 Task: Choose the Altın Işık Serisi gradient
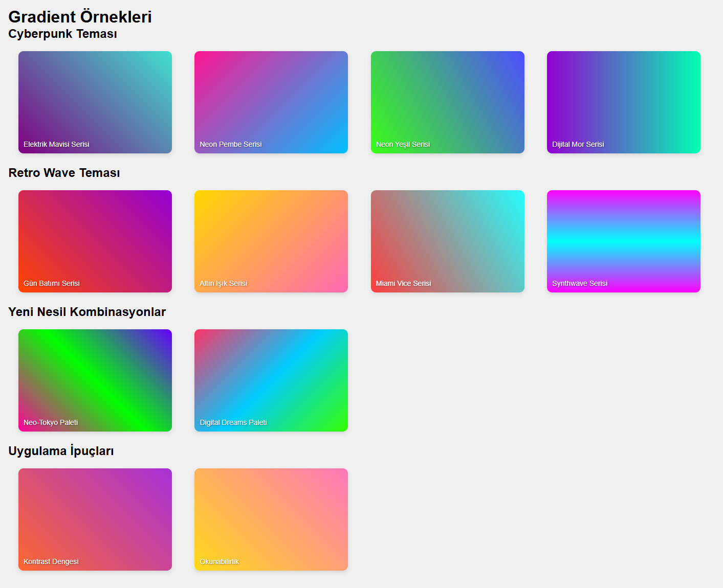271,241
